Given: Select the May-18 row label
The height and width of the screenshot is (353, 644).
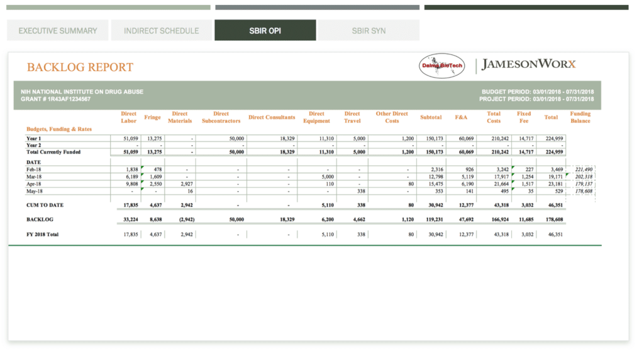Looking at the screenshot, I should click(34, 191).
